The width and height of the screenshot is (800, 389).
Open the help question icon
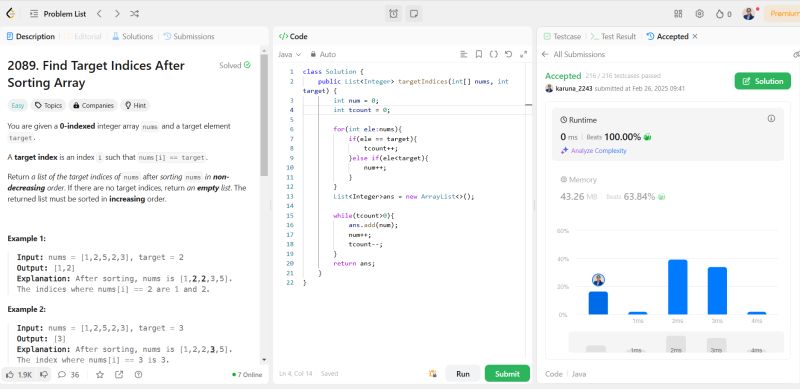click(x=138, y=374)
